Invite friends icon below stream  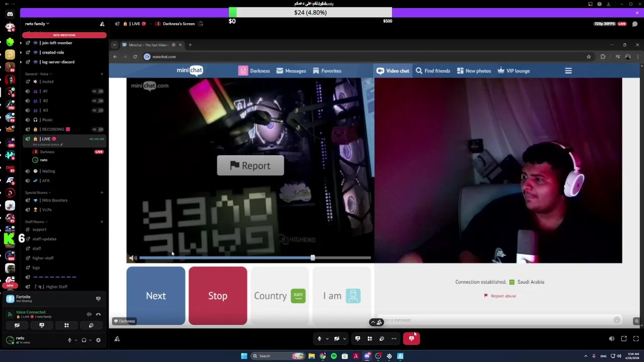[117, 339]
